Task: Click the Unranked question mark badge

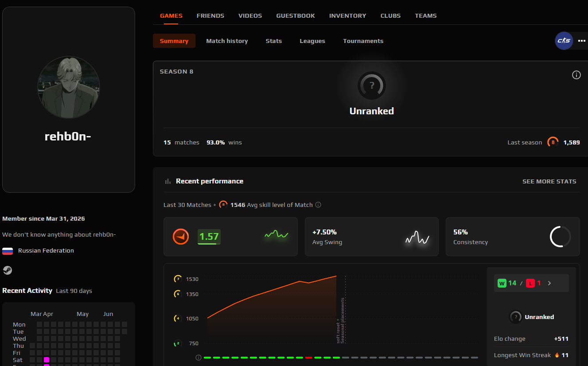Action: (x=372, y=86)
